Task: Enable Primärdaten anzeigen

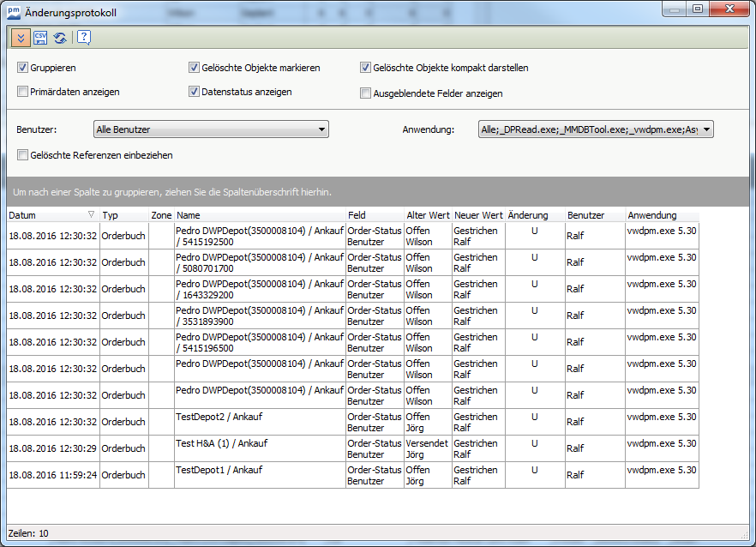Action: [23, 92]
